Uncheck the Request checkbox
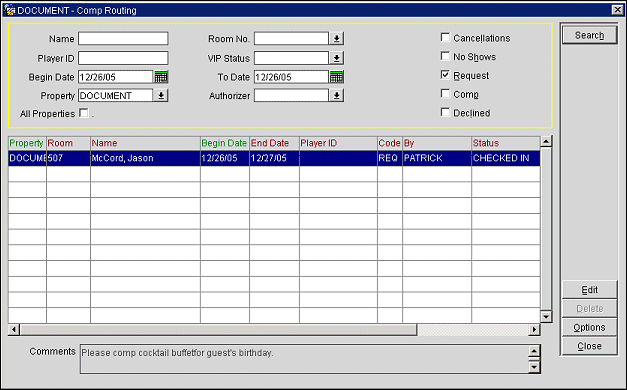The width and height of the screenshot is (627, 390). (445, 75)
